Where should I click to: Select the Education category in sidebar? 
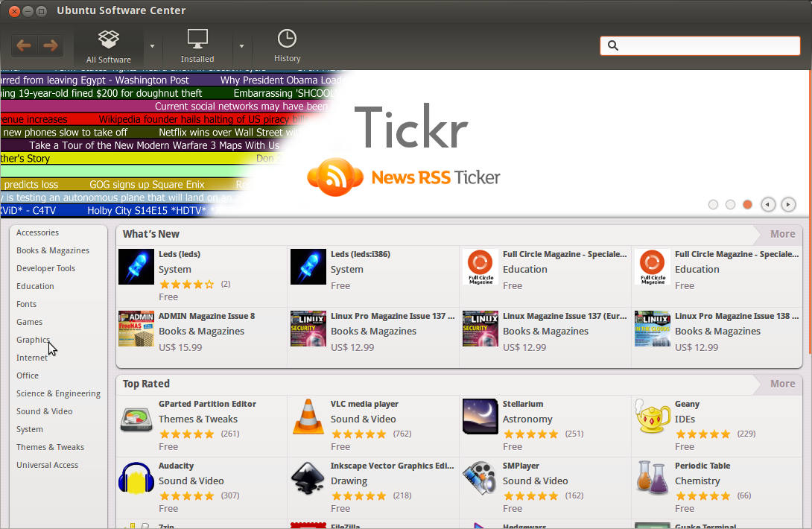pyautogui.click(x=35, y=286)
